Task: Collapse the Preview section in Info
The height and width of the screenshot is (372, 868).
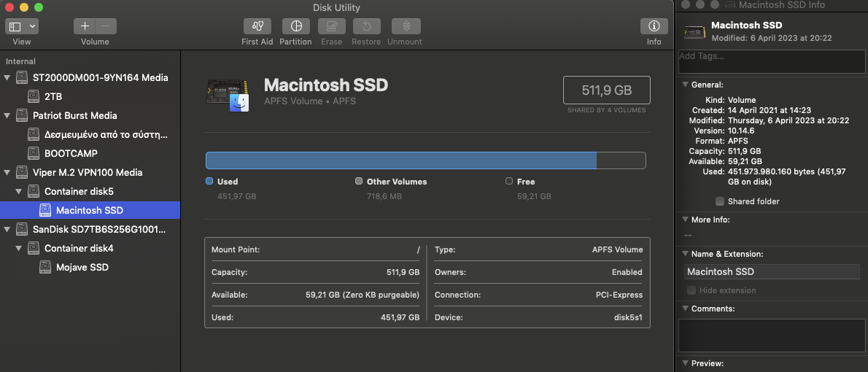Action: click(x=686, y=363)
